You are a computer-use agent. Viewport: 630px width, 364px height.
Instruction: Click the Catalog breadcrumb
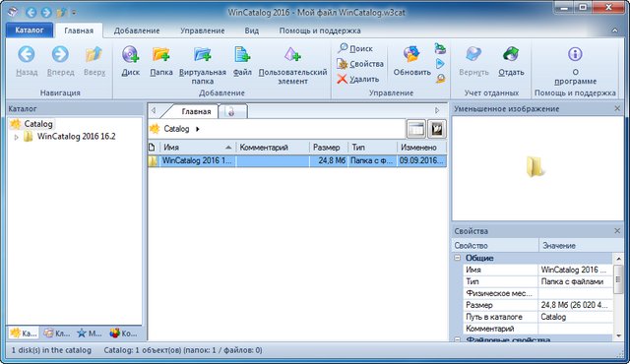[x=176, y=129]
